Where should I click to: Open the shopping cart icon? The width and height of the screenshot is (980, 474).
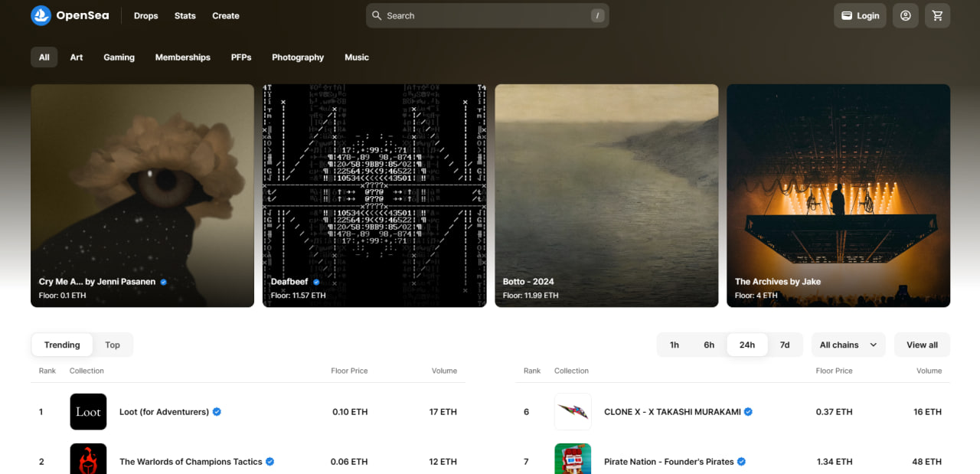(x=937, y=15)
